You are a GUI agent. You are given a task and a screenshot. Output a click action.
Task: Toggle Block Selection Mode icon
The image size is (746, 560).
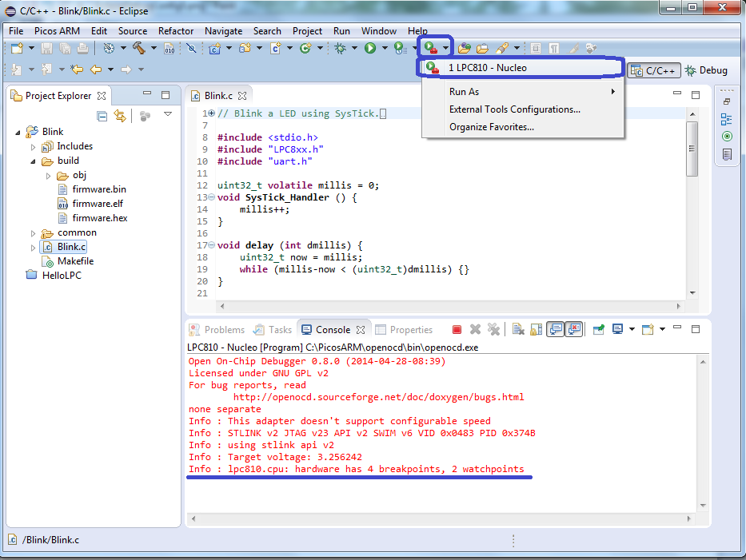pos(536,48)
